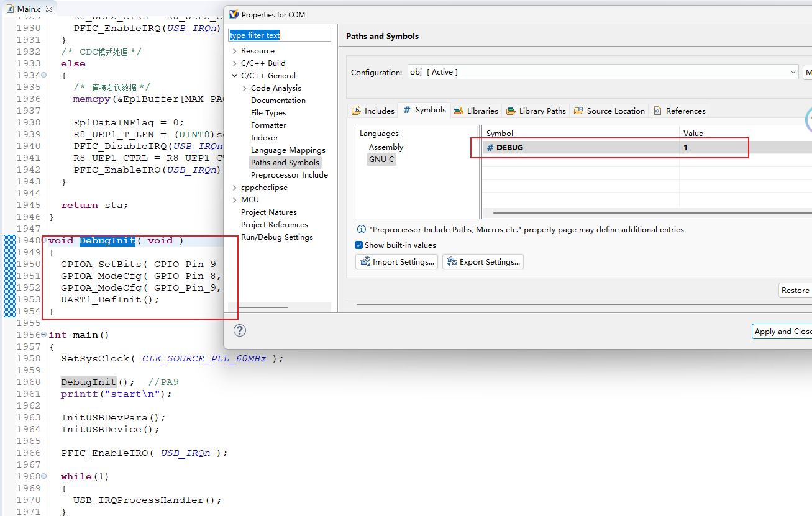Select File Types in properties tree
Image resolution: width=812 pixels, height=516 pixels.
pos(268,113)
